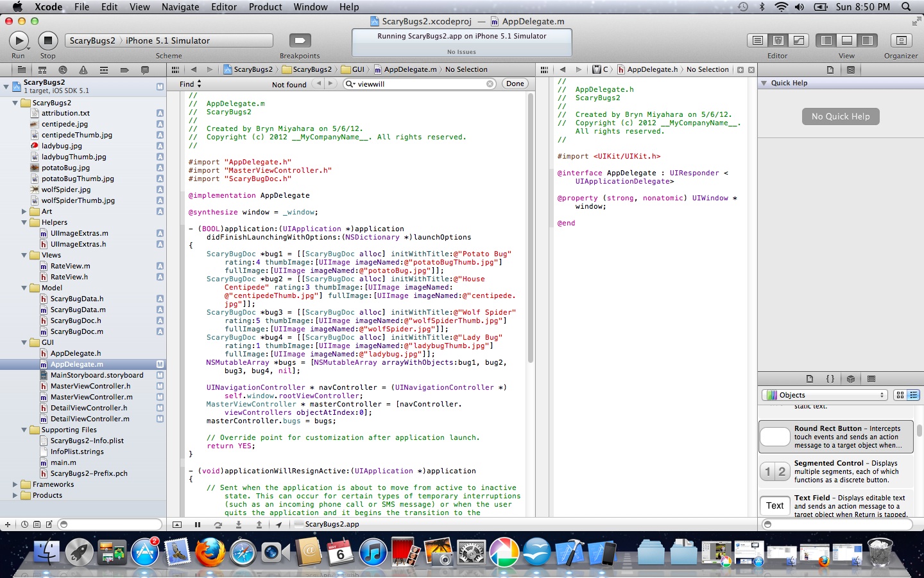
Task: Show the Quick Help inspector
Action: tap(850, 69)
